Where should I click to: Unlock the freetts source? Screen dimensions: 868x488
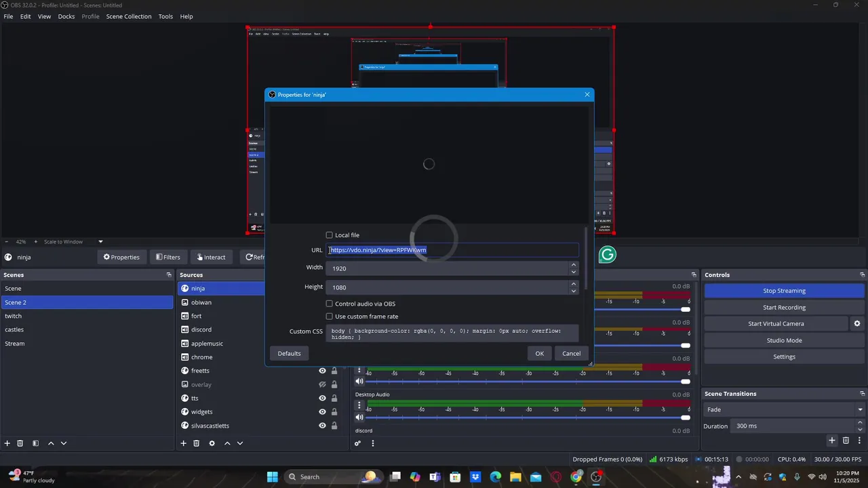(334, 371)
